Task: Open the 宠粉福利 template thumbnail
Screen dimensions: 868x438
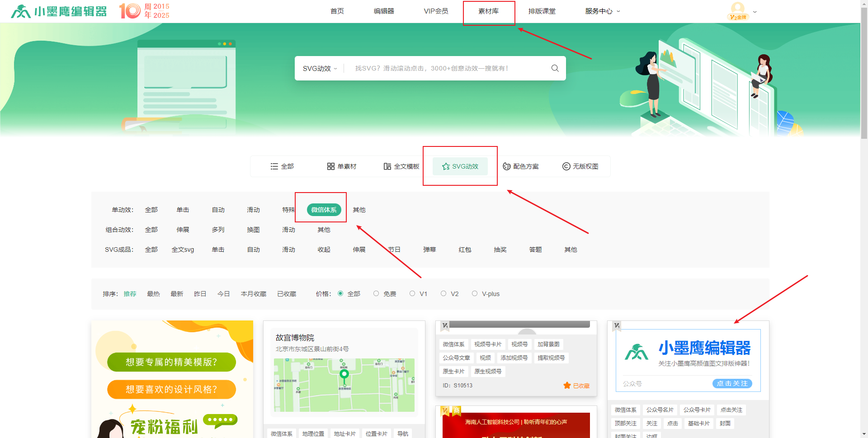Action: (172, 379)
